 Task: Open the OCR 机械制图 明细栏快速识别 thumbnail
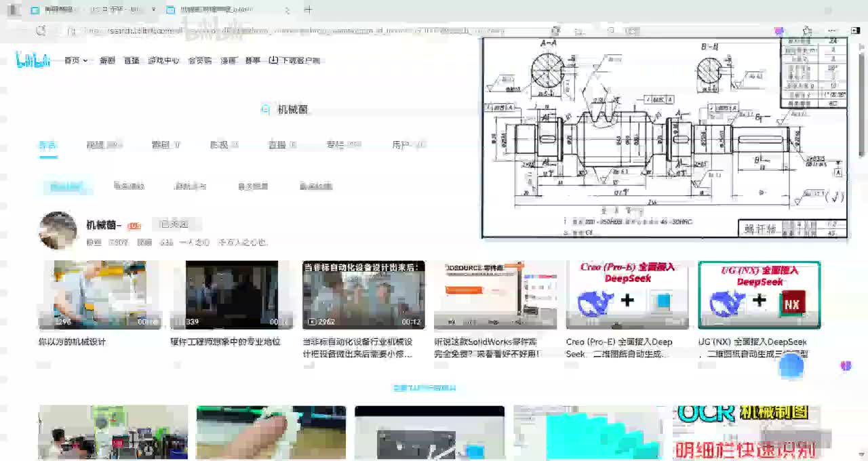tap(747, 433)
